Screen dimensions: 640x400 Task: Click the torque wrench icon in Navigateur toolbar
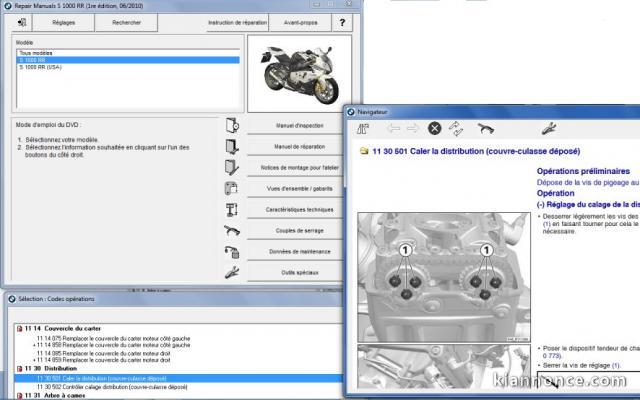486,128
